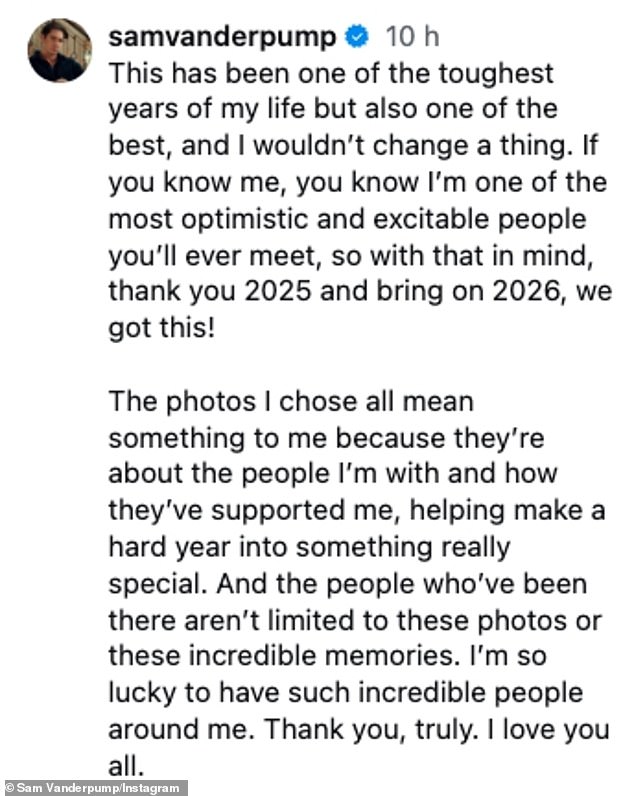Click the line starting 'This has been one'
This screenshot has width=634, height=796.
pyautogui.click(x=330, y=74)
